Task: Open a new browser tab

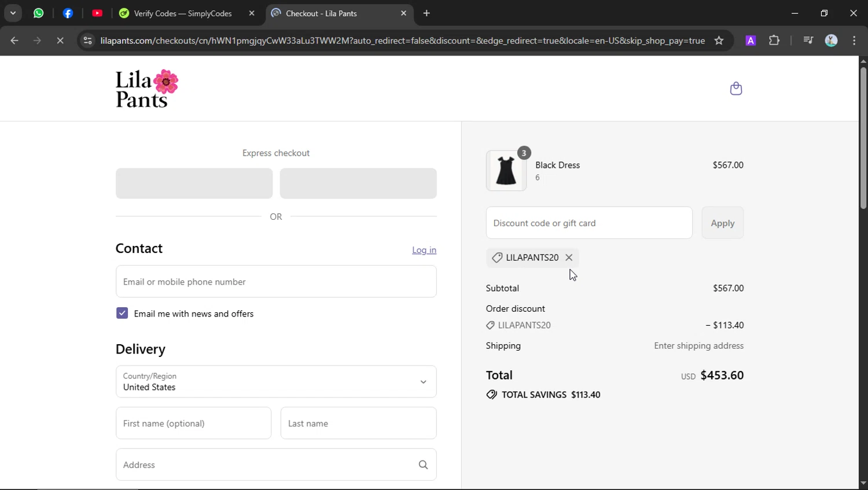Action: [x=426, y=13]
